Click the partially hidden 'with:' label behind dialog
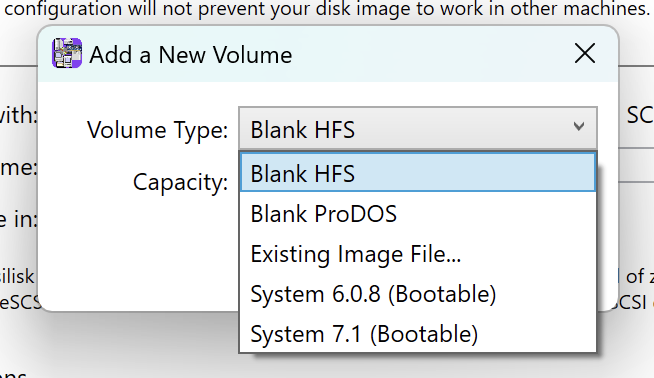 pyautogui.click(x=18, y=115)
